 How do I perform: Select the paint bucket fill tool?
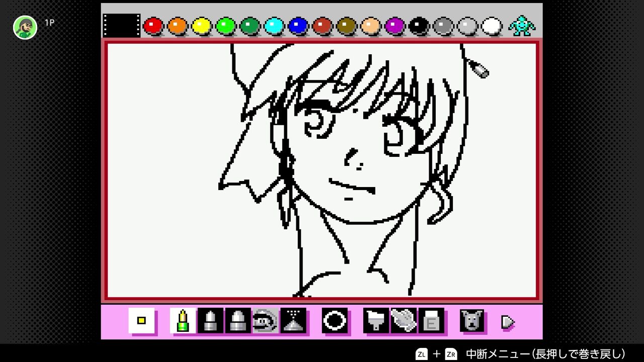coord(376,320)
